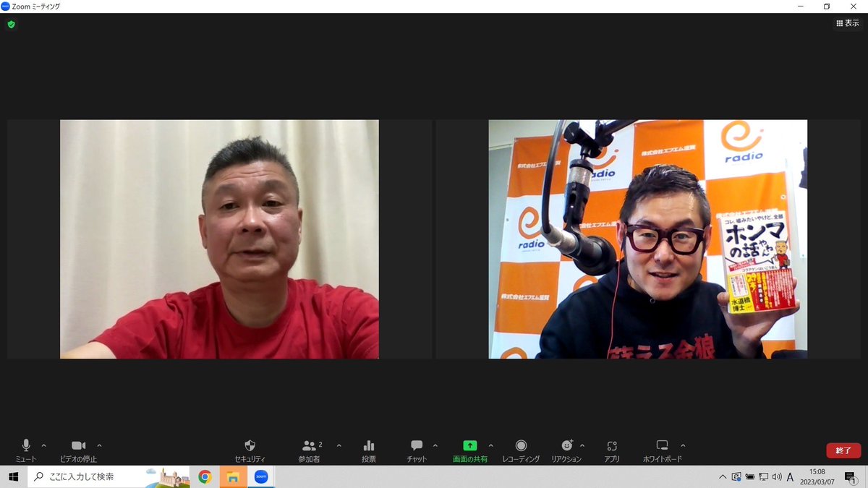This screenshot has height=488, width=868.
Task: Click the meeting tray icon with blue dot
Action: pyautogui.click(x=736, y=476)
